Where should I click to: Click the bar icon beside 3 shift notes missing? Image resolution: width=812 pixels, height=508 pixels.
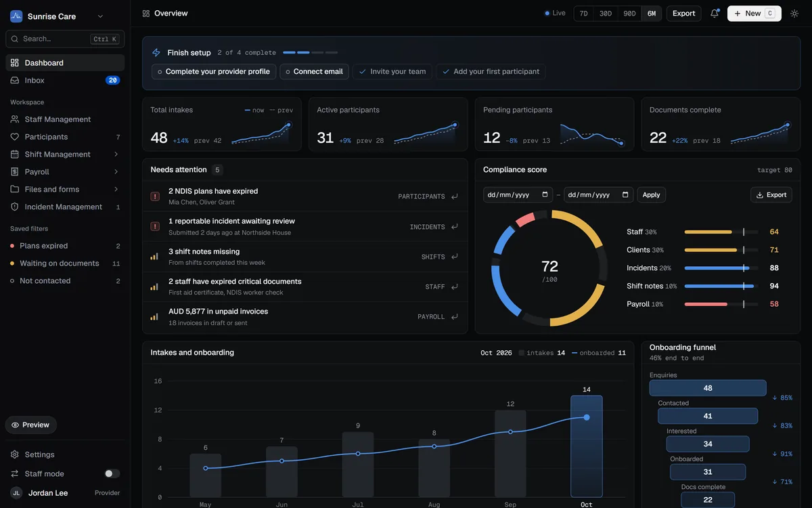[x=155, y=257]
